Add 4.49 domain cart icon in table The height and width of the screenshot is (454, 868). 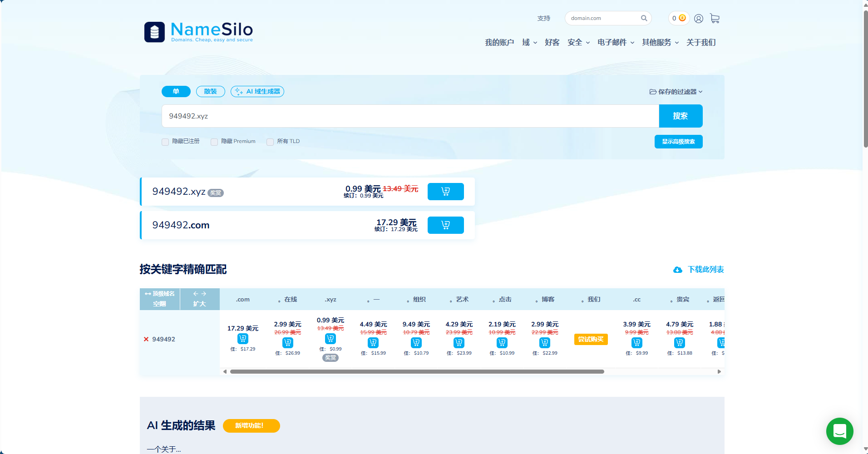[x=373, y=343]
